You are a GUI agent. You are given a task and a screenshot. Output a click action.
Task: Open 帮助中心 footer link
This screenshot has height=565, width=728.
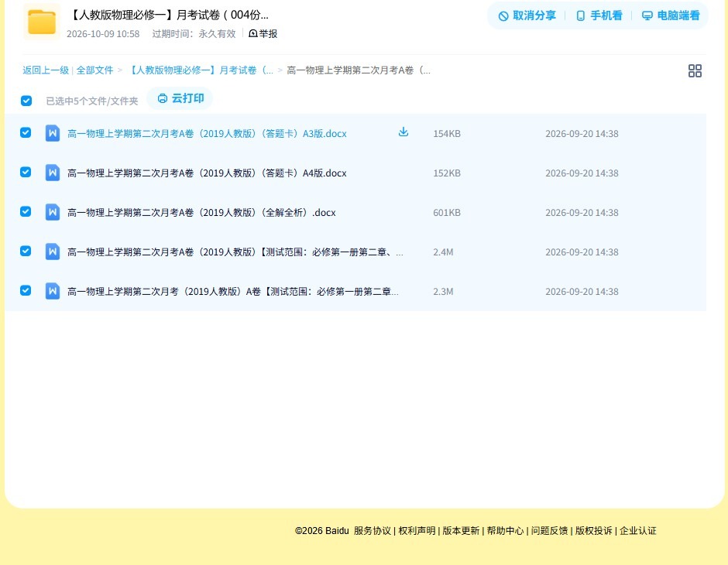point(505,531)
